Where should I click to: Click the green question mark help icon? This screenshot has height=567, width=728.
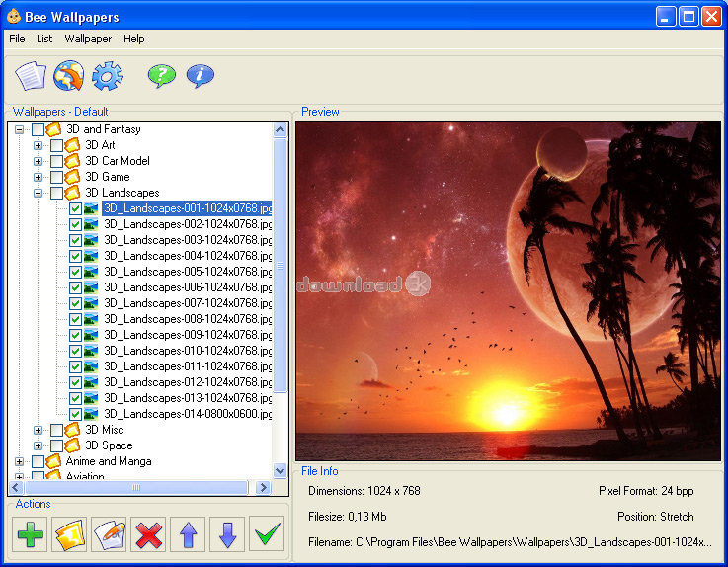[x=162, y=76]
